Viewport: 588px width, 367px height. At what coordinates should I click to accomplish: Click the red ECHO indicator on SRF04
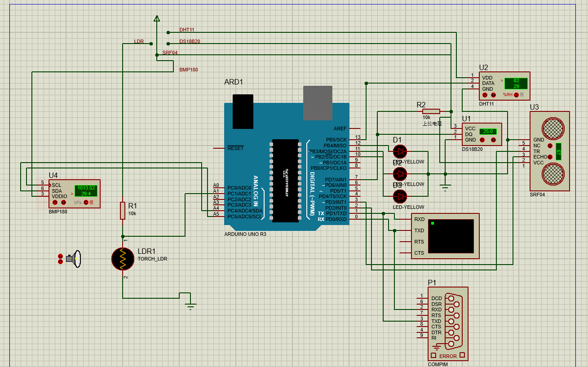click(549, 157)
